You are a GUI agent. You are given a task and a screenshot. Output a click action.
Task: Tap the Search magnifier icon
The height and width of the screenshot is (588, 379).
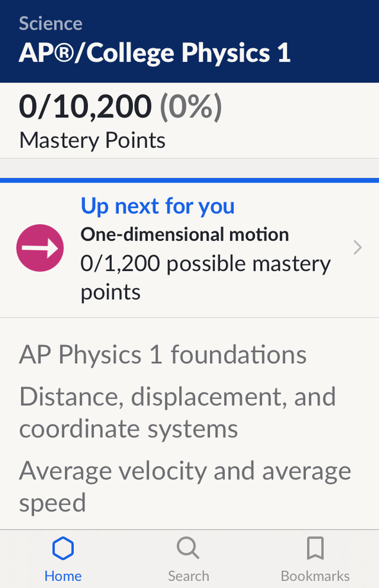click(188, 548)
